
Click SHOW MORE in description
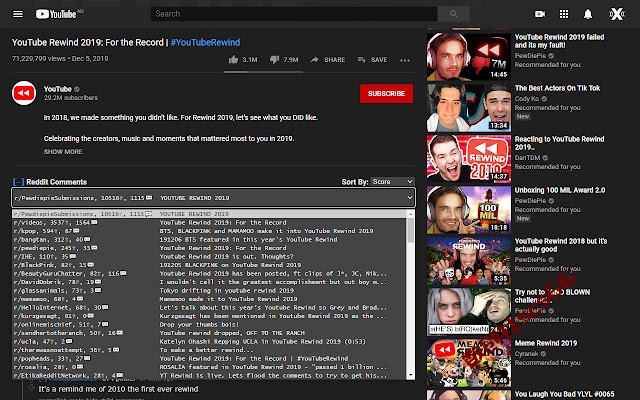(63, 151)
